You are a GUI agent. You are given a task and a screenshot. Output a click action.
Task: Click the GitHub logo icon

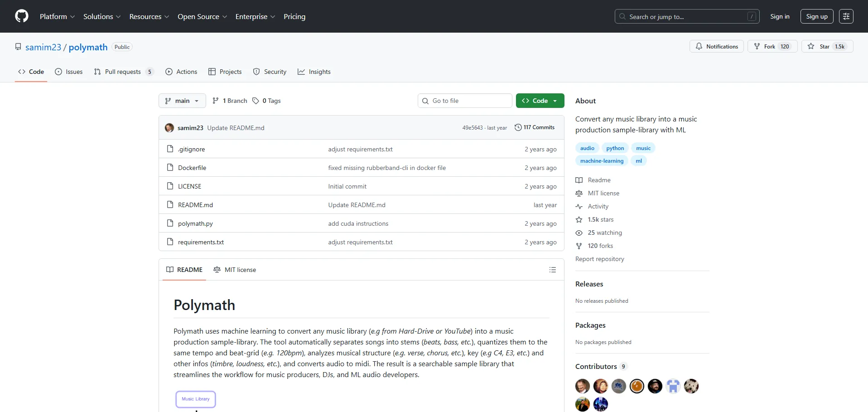(22, 16)
